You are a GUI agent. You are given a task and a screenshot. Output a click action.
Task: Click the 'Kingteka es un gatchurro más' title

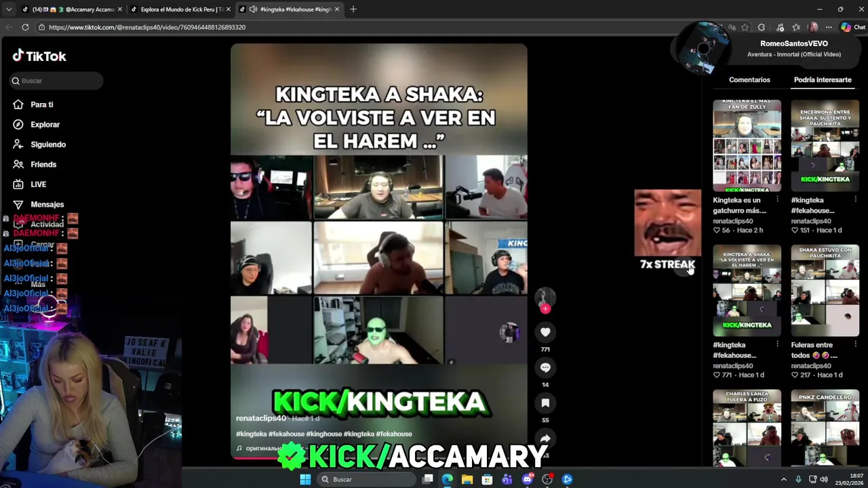(x=739, y=205)
